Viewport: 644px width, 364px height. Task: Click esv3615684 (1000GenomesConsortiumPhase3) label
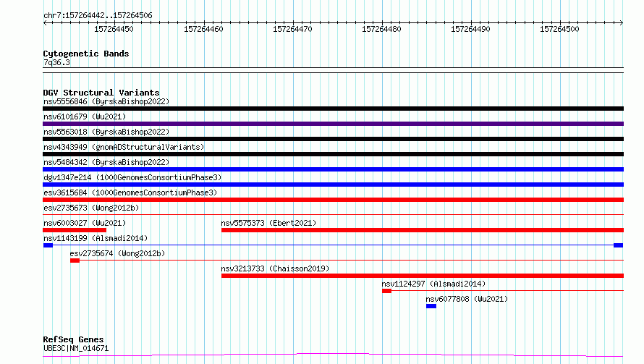coord(130,192)
